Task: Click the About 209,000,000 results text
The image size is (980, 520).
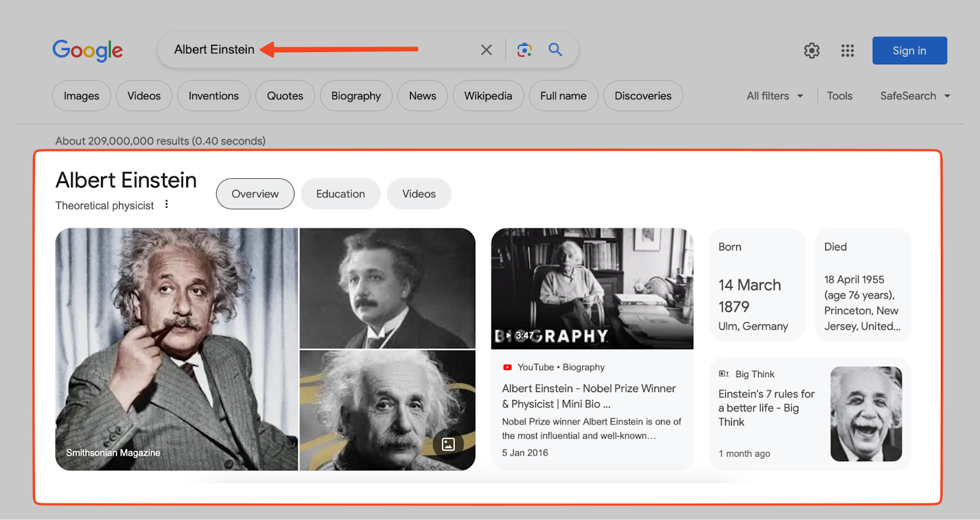Action: tap(160, 141)
